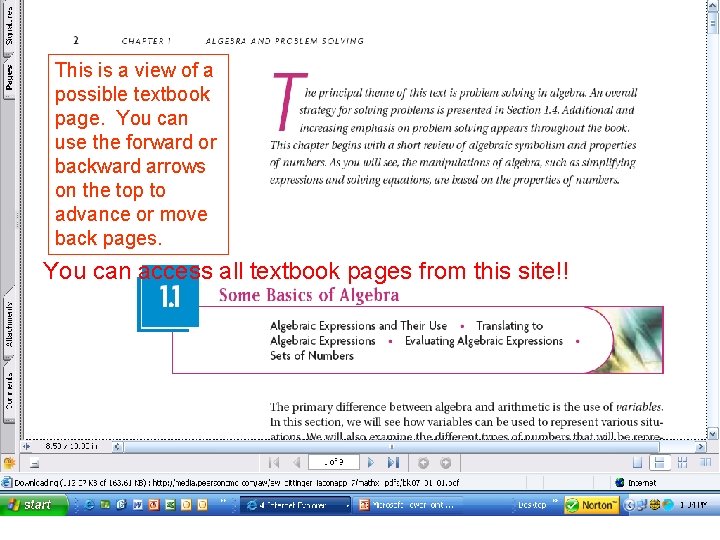Image resolution: width=720 pixels, height=540 pixels.
Task: Advance to the next page
Action: pos(371,463)
